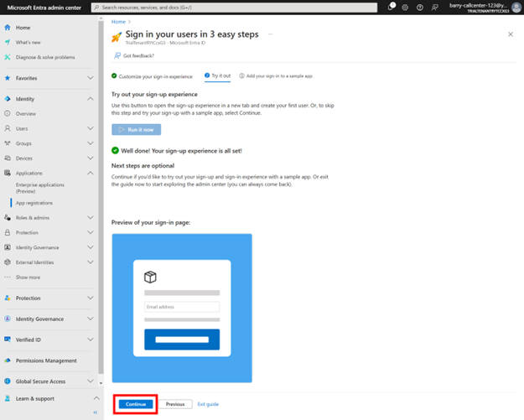Open settings gear in top bar
Viewport: 524px width, 420px height.
pos(405,8)
